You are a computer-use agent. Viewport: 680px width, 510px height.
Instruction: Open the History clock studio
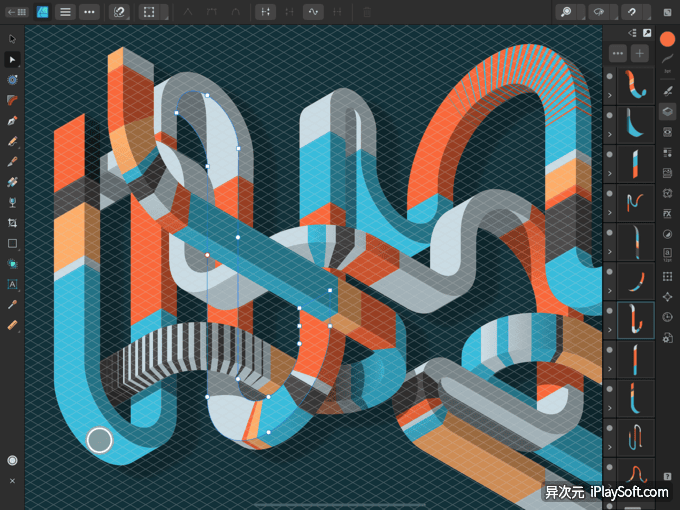[x=667, y=317]
